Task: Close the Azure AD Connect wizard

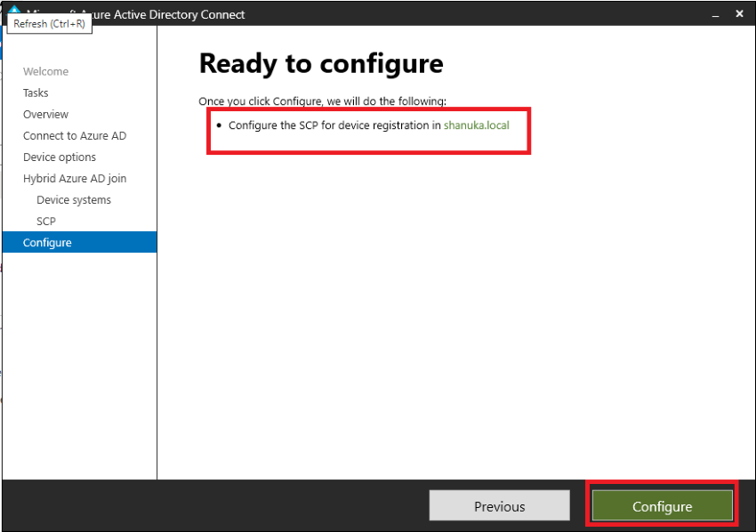Action: 739,14
